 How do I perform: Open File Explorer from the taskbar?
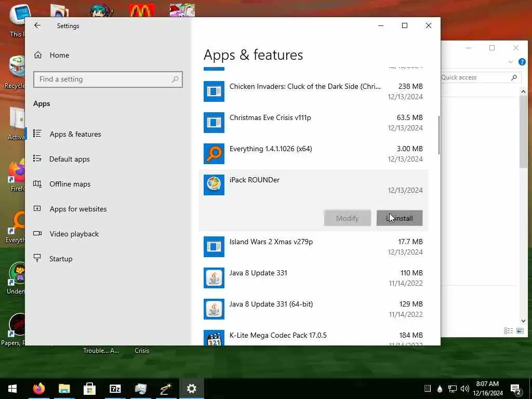(64, 389)
